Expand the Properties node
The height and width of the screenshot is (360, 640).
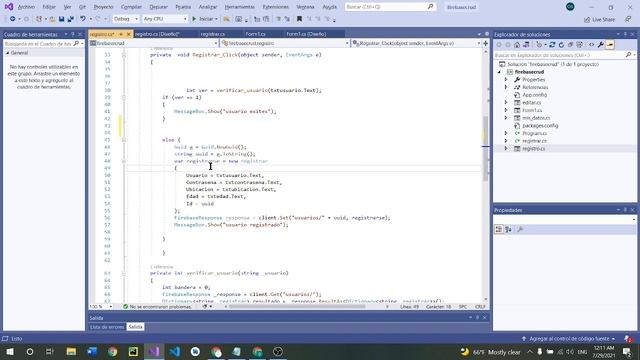506,80
